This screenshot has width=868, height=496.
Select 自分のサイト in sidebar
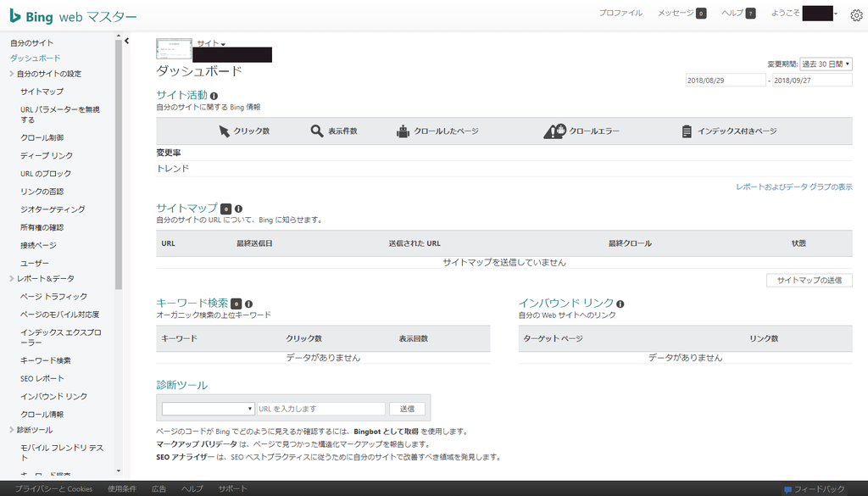point(31,42)
